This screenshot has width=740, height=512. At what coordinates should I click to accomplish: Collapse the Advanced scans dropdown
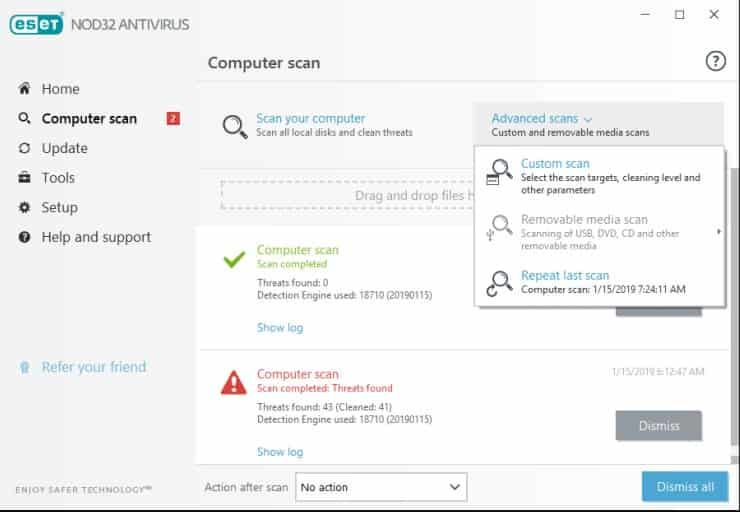pyautogui.click(x=542, y=118)
